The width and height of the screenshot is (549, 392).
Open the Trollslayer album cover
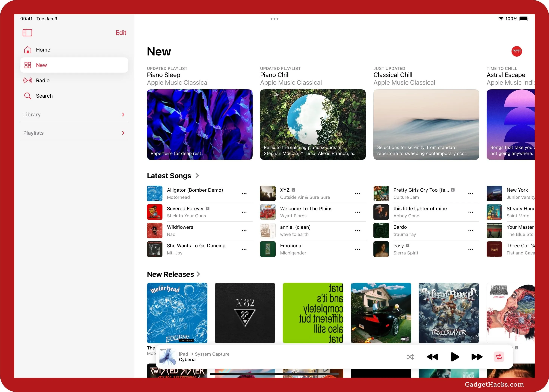tap(449, 313)
